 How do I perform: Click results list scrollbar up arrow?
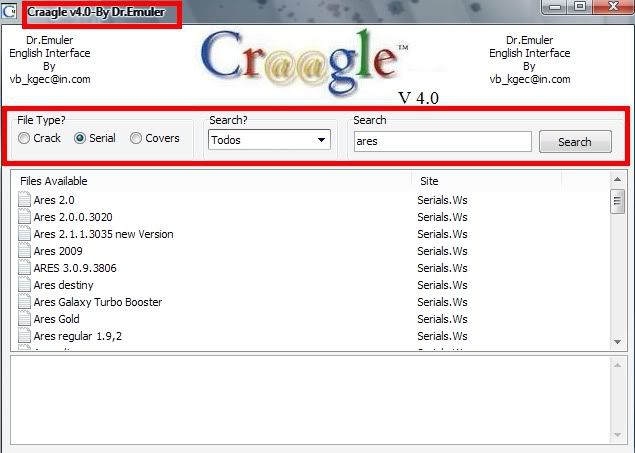click(x=617, y=179)
